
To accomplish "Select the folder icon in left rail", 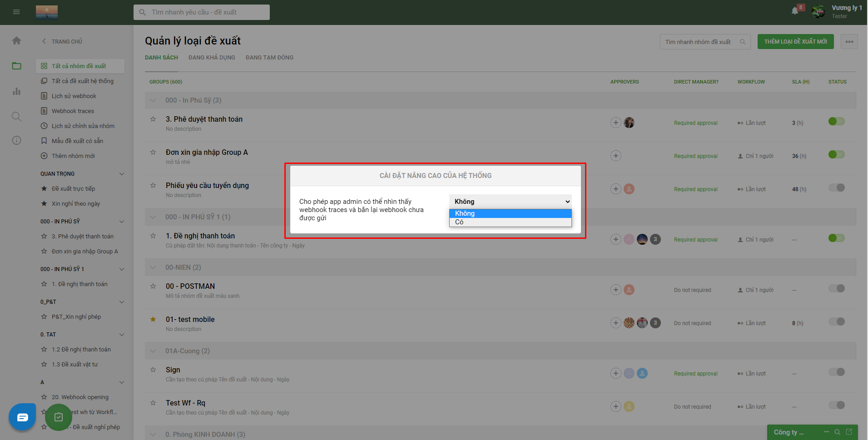I will pyautogui.click(x=16, y=66).
